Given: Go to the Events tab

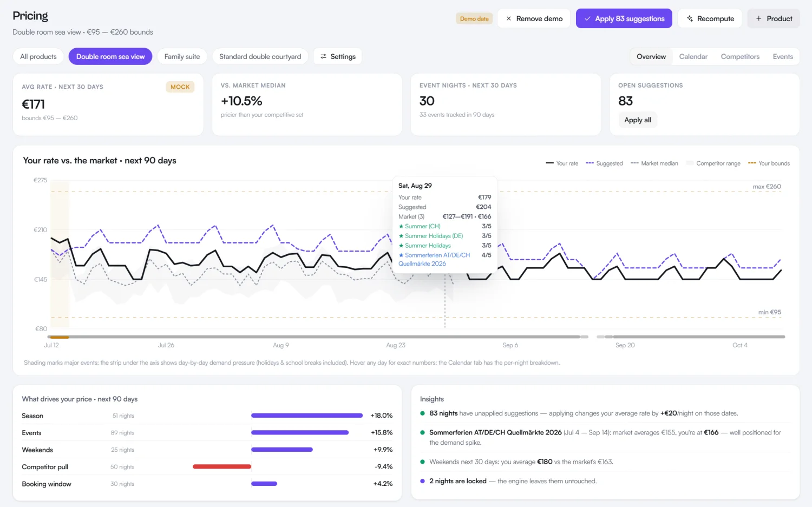Looking at the screenshot, I should pyautogui.click(x=783, y=56).
